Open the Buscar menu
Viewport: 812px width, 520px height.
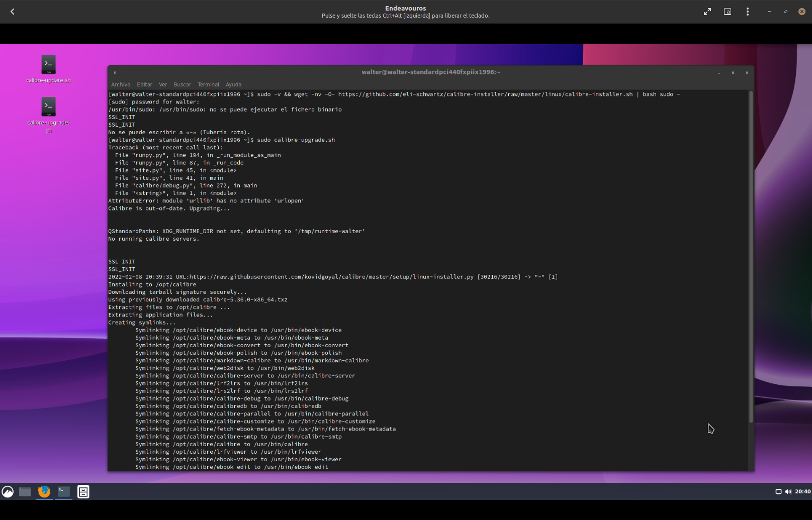(183, 84)
